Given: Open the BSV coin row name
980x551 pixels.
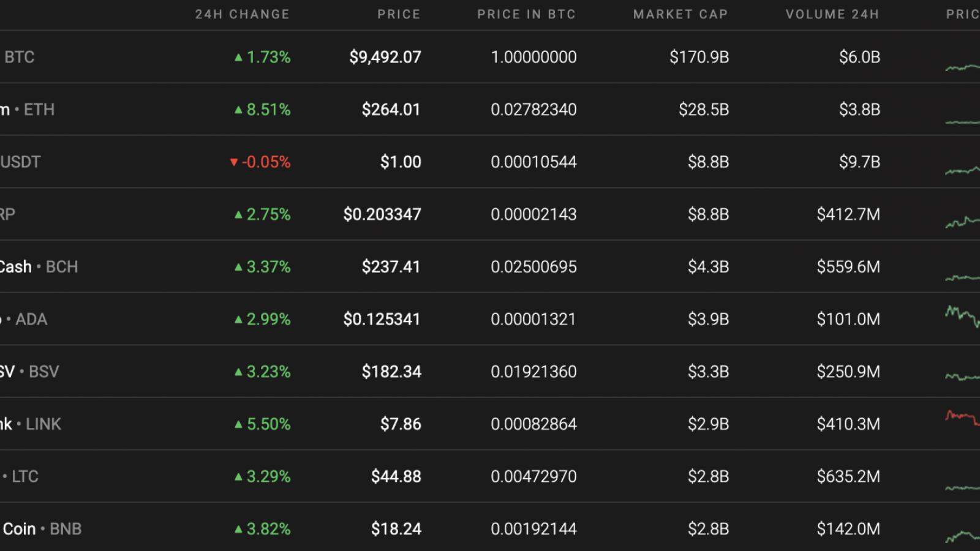Looking at the screenshot, I should [29, 372].
